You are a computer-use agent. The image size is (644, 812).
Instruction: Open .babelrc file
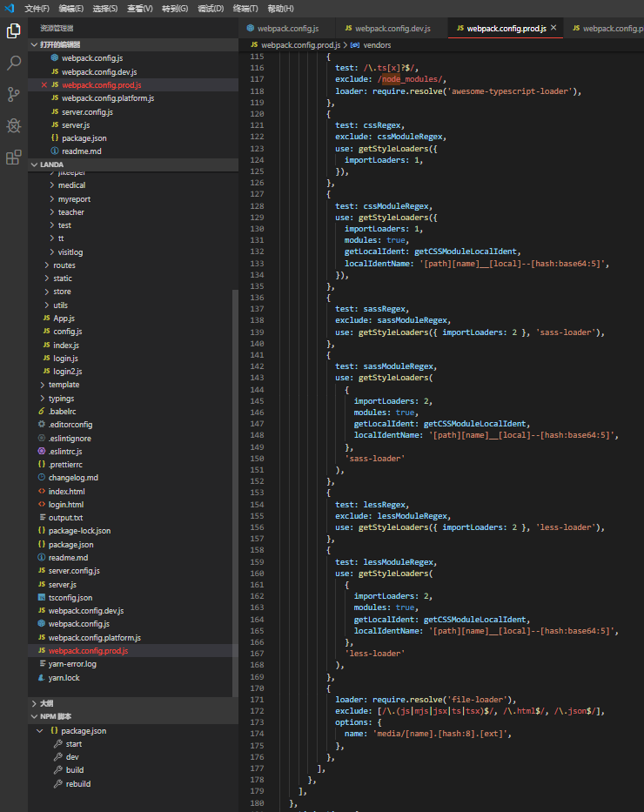coord(62,411)
